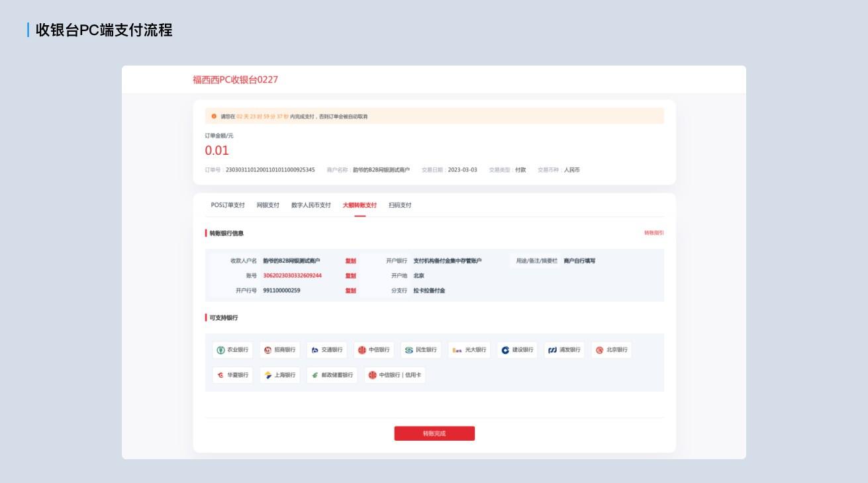Switch to the POS订单支付 tab
868x483 pixels.
click(228, 205)
